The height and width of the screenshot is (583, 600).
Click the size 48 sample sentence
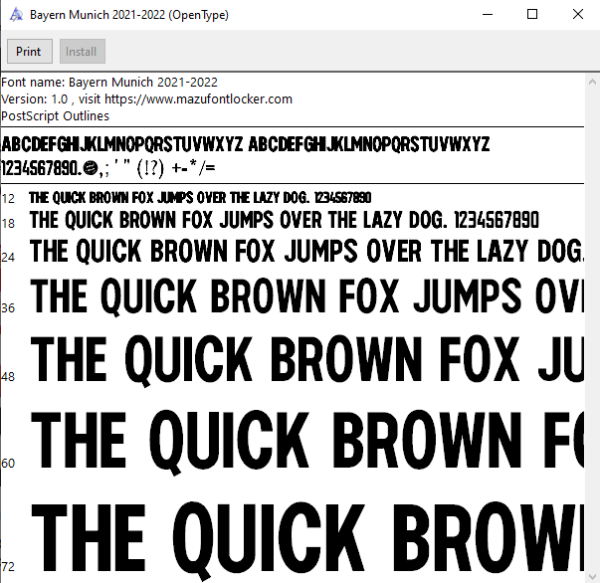coord(307,360)
